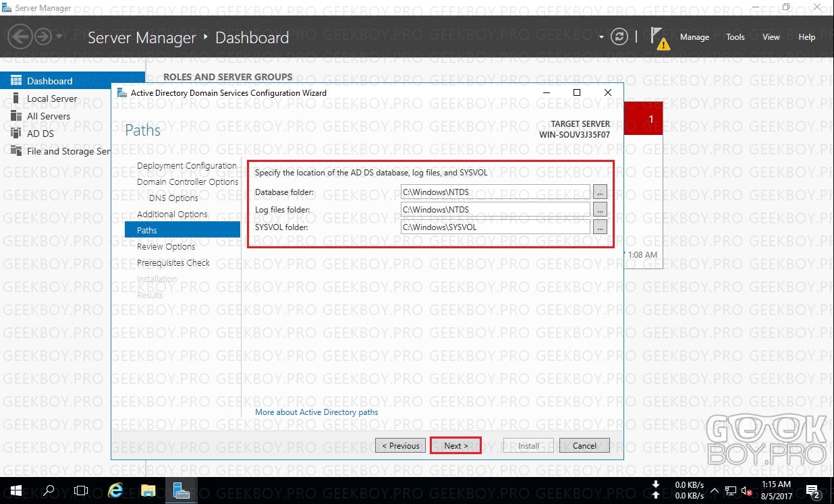Browse for the Log files folder

click(x=600, y=209)
